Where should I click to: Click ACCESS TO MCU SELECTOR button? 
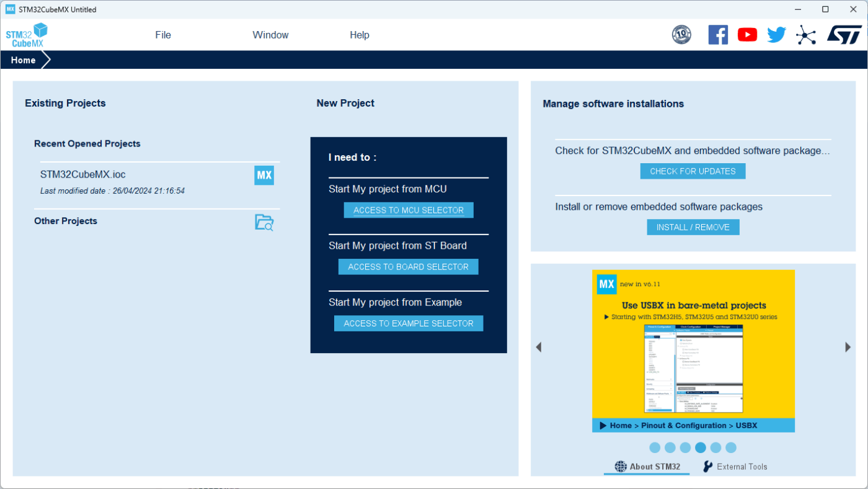tap(409, 210)
